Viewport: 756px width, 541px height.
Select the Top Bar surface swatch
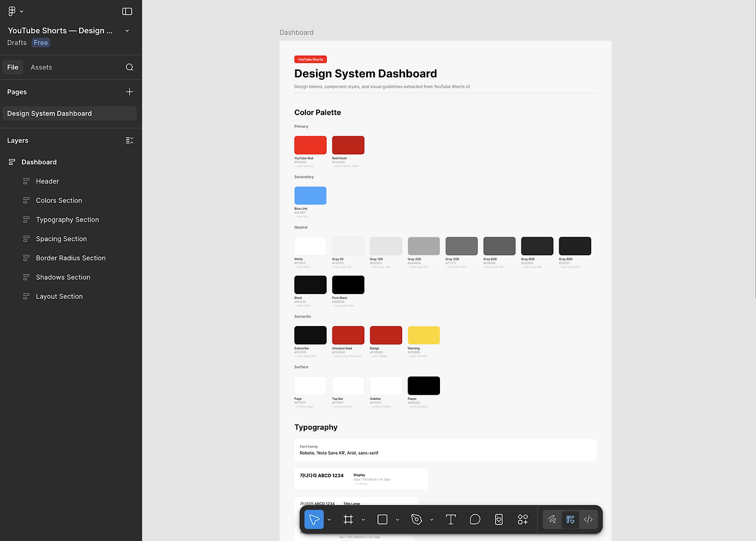pos(348,386)
